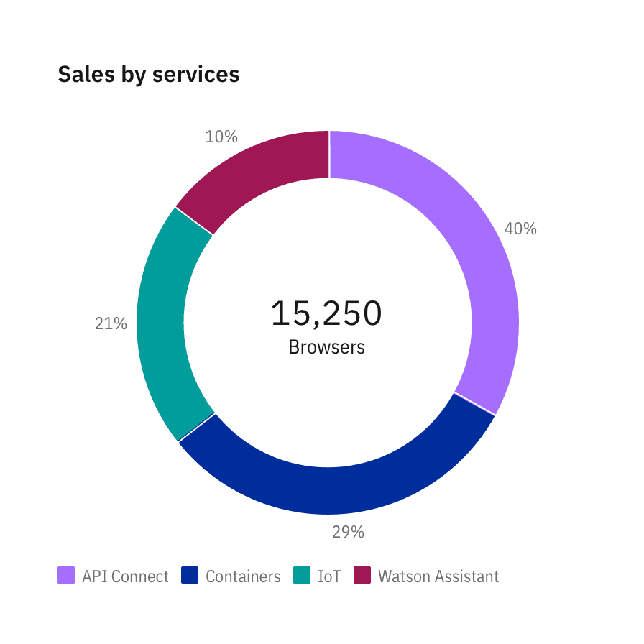
Task: Click the 21% percentage label
Action: coord(111,324)
